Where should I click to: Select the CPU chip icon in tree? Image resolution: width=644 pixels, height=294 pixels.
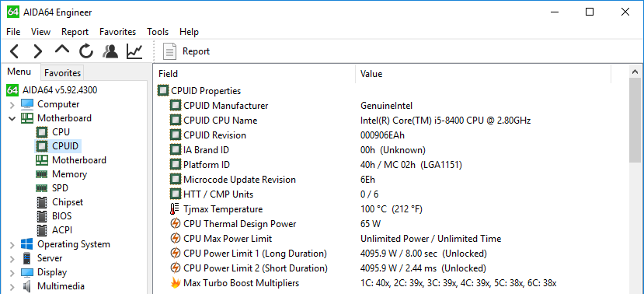pyautogui.click(x=41, y=132)
